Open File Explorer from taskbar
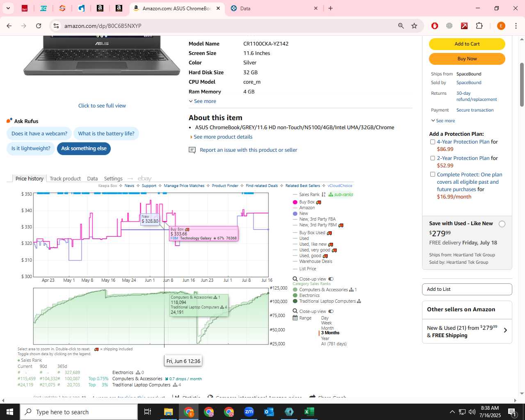The height and width of the screenshot is (420, 525). (169, 412)
